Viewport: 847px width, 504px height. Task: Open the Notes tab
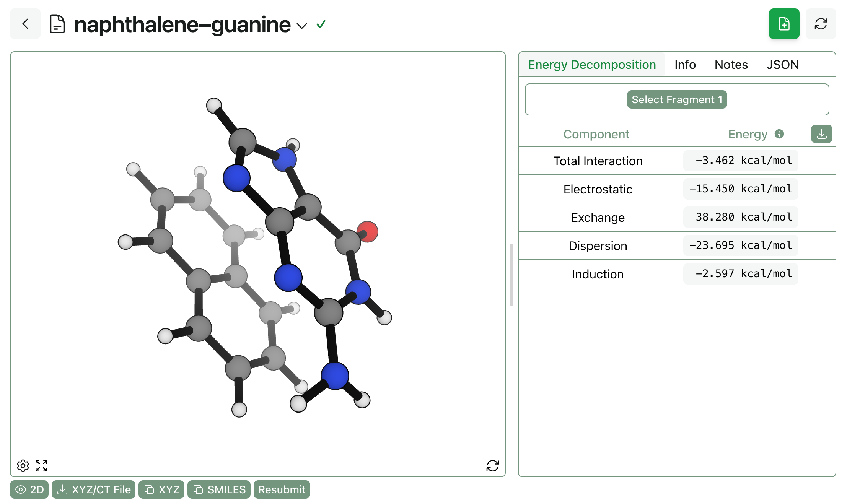coord(731,65)
